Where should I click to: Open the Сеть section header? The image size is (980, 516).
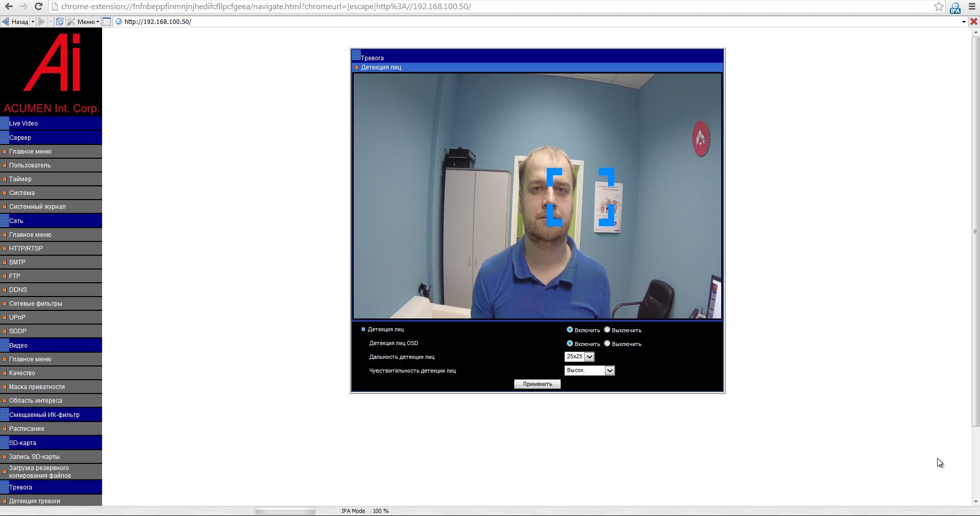[51, 220]
